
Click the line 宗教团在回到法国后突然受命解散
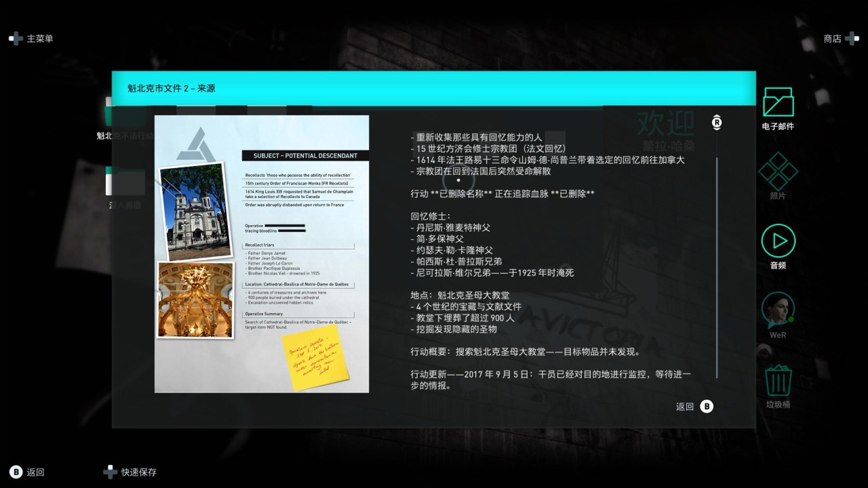pos(481,171)
